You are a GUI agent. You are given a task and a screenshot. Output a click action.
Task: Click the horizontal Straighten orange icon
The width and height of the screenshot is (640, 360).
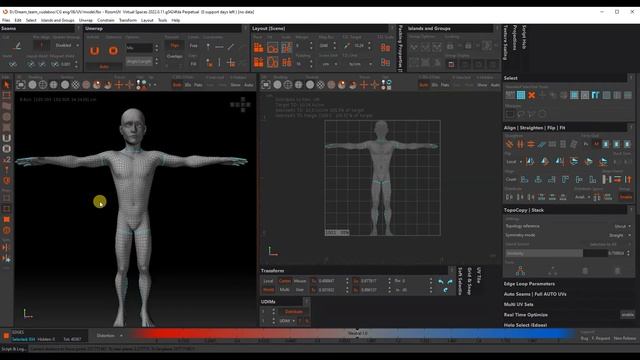(x=531, y=144)
